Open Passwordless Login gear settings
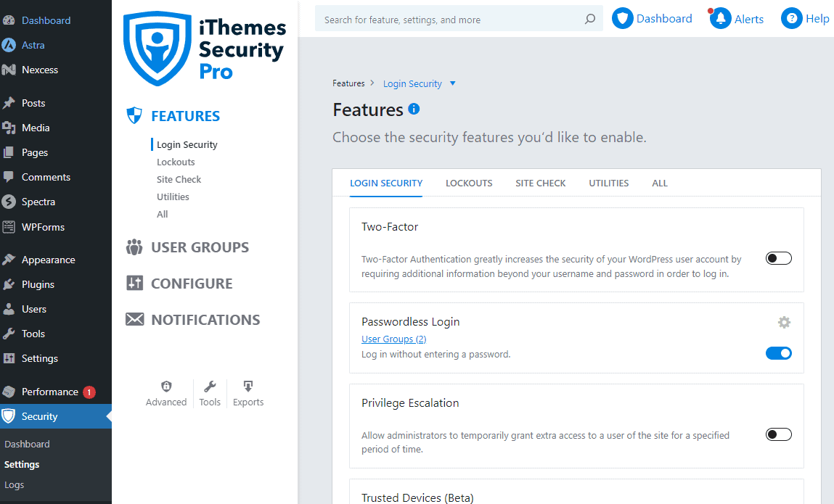The height and width of the screenshot is (504, 834). (784, 322)
